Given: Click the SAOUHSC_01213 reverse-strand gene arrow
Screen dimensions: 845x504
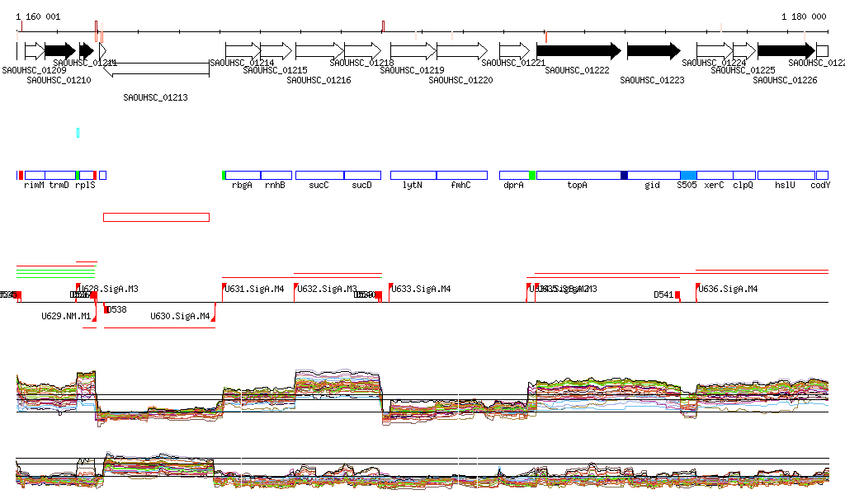Looking at the screenshot, I should [156, 69].
